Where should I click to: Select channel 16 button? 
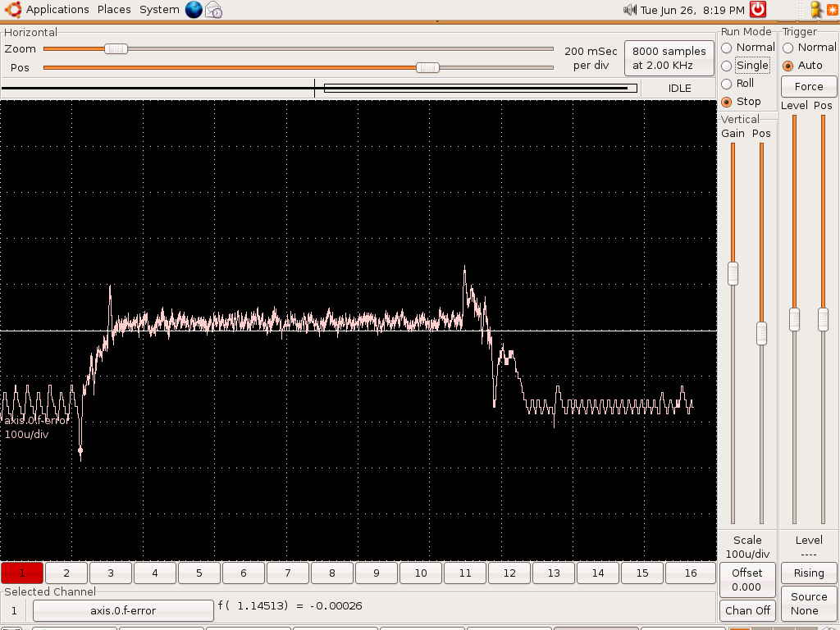691,573
